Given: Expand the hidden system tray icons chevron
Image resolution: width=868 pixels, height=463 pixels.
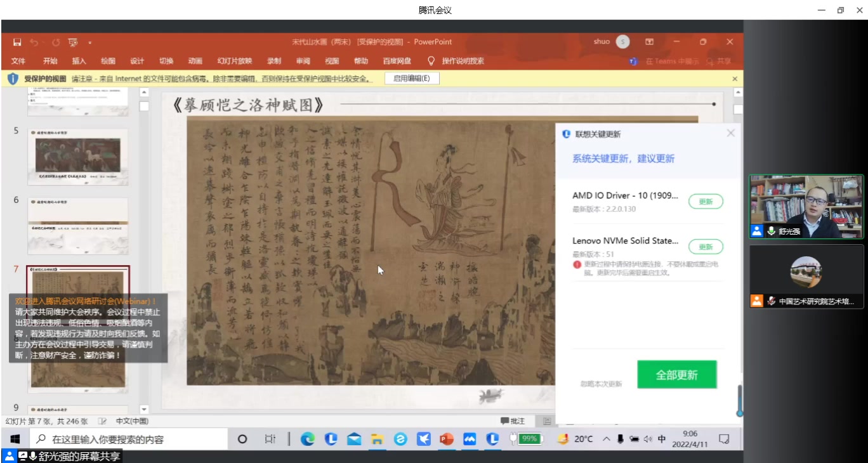Looking at the screenshot, I should 606,439.
